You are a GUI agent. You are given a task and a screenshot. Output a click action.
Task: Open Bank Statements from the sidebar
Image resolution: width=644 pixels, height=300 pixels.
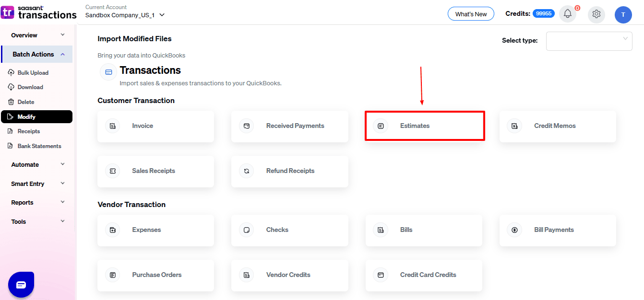(39, 146)
